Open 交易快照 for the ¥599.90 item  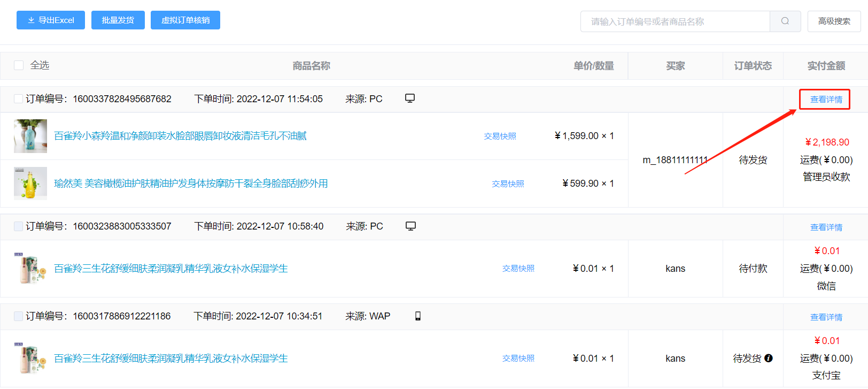click(x=508, y=184)
